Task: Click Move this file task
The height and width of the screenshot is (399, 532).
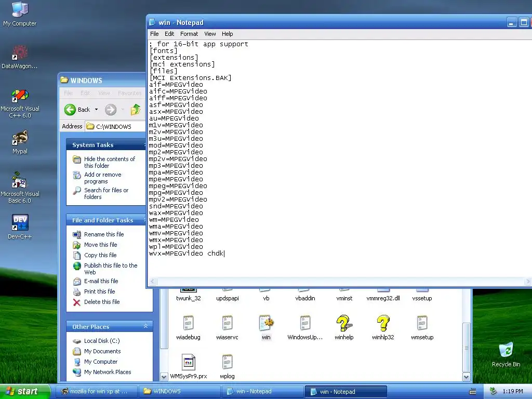Action: tap(100, 245)
